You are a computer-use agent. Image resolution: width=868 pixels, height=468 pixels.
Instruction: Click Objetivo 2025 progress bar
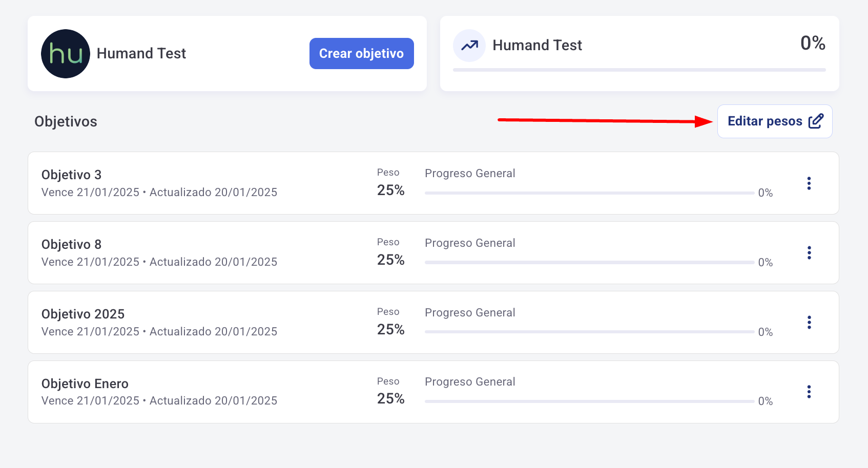[589, 332]
